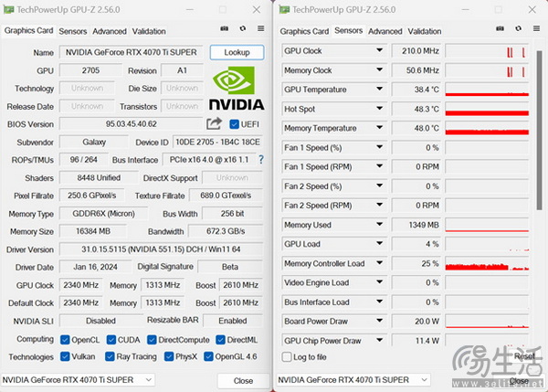Switch to Validation tab in right window

click(425, 31)
